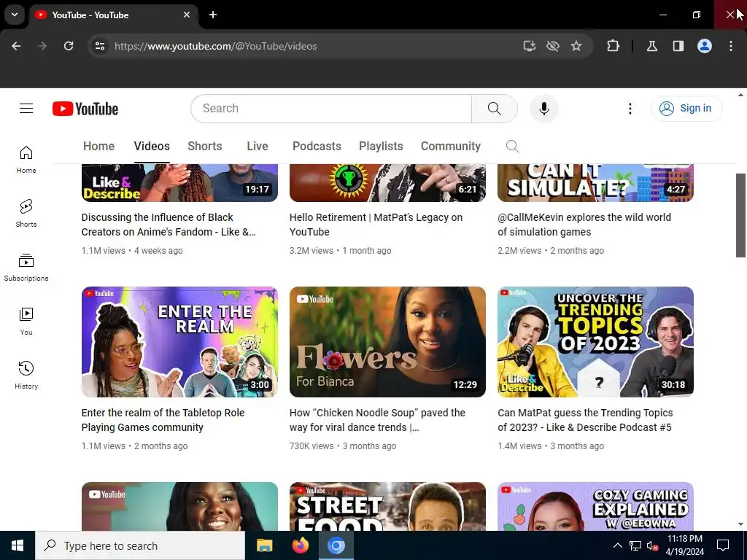
Task: Open the muted volume tray icon
Action: [x=652, y=545]
